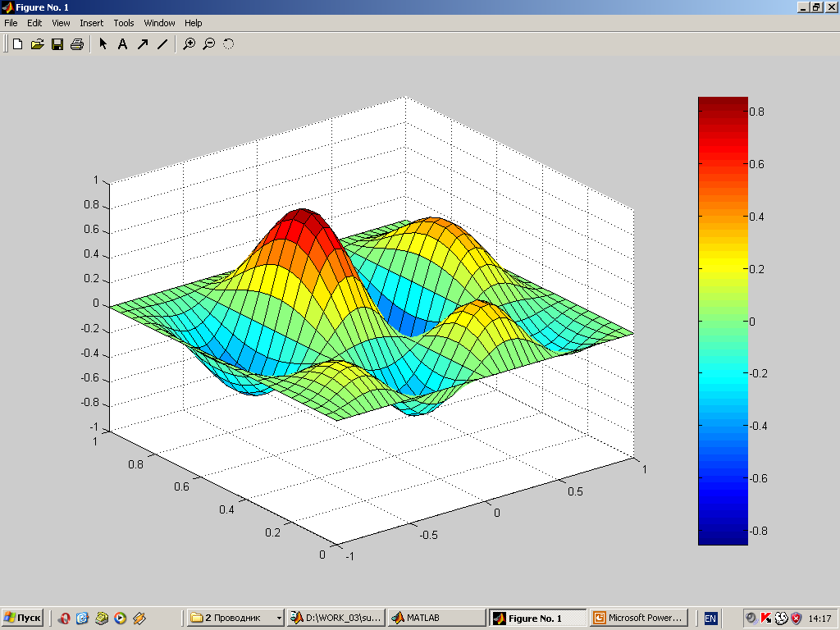840x630 pixels.
Task: Click the x-axis tick label -0.5
Action: pyautogui.click(x=428, y=535)
